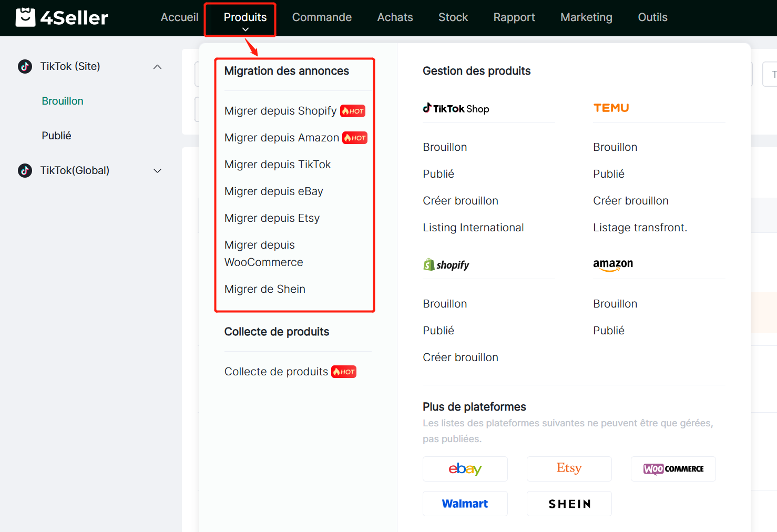Open the Collecte de produits link
The image size is (777, 532).
[276, 372]
